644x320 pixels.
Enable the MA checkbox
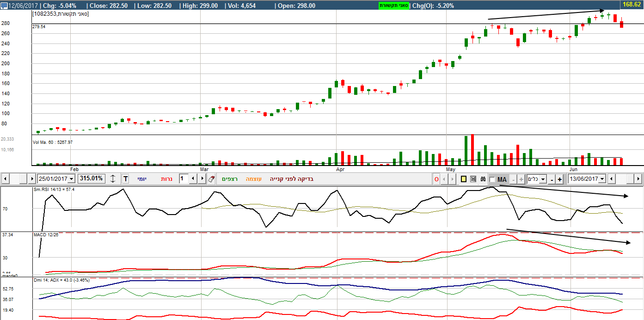(492, 179)
